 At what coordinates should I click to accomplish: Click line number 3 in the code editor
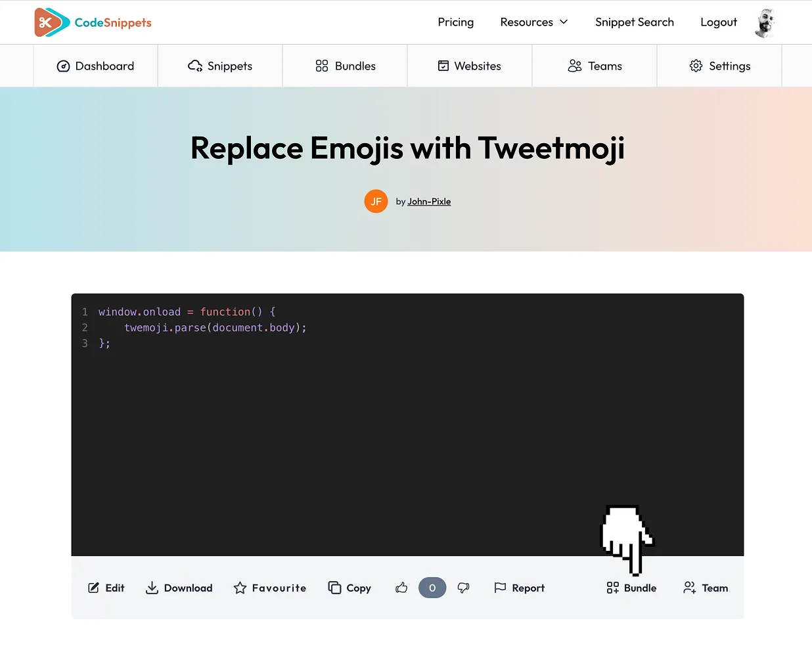pos(85,343)
